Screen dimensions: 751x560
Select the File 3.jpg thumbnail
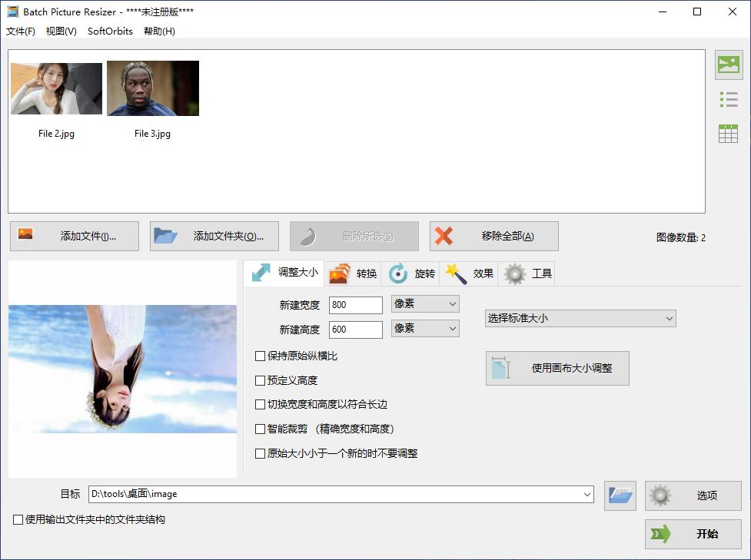coord(151,88)
